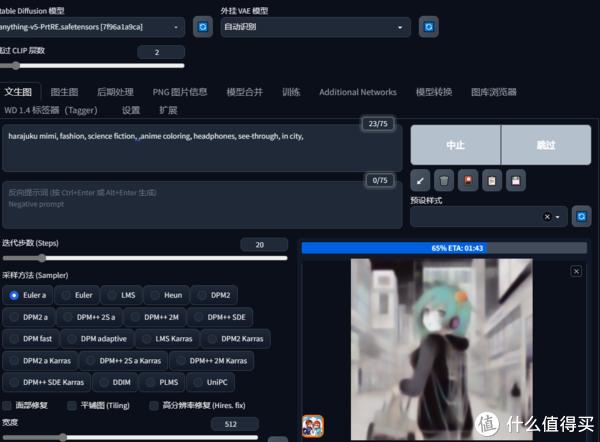Select the Euler a sampler
Viewport: 600px width, 442px height.
(28, 295)
